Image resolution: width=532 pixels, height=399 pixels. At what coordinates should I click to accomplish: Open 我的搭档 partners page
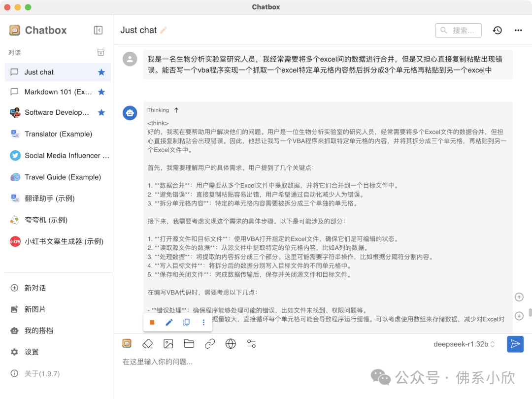58,331
